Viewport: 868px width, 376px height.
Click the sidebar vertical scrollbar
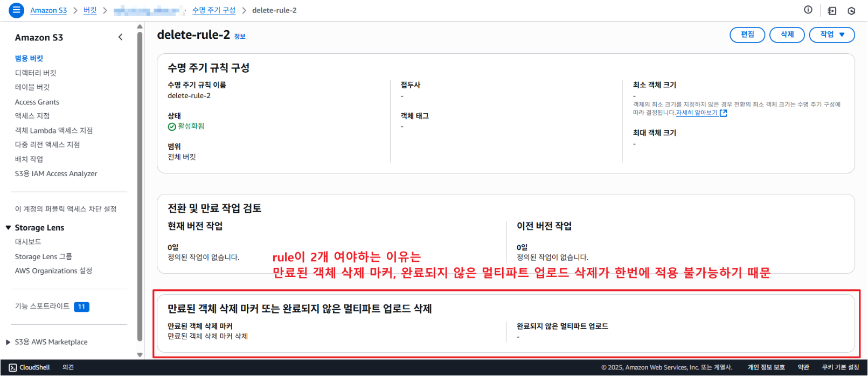(x=140, y=183)
